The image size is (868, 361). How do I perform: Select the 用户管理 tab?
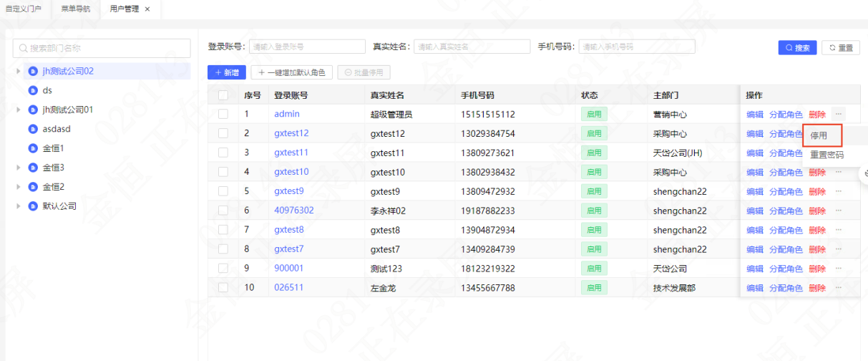pyautogui.click(x=125, y=9)
